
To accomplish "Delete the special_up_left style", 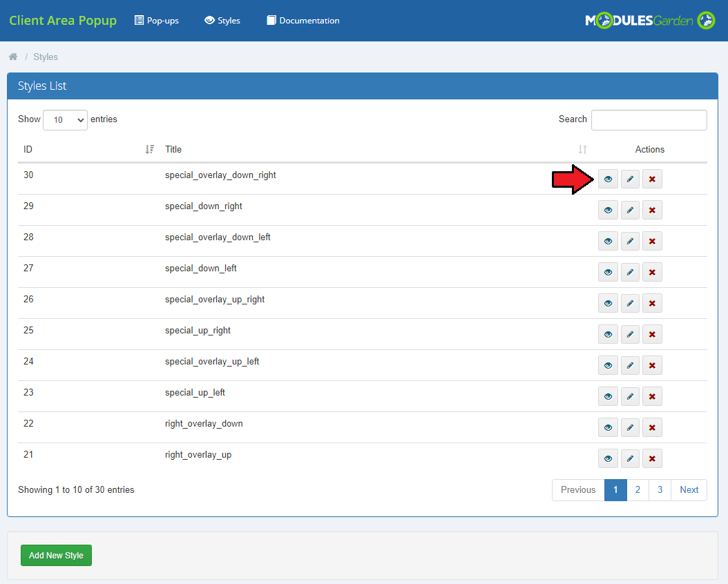I will pos(652,397).
